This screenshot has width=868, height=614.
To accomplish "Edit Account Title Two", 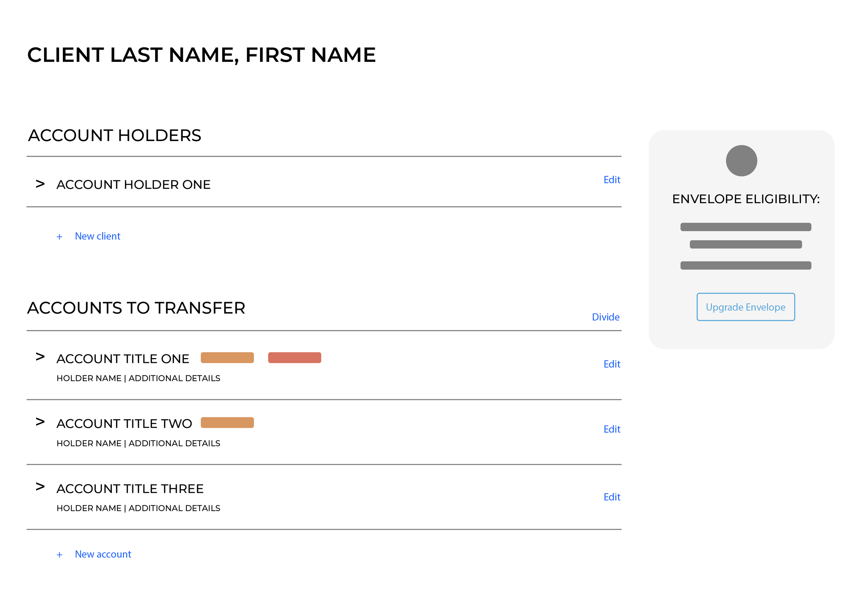I will click(x=612, y=430).
